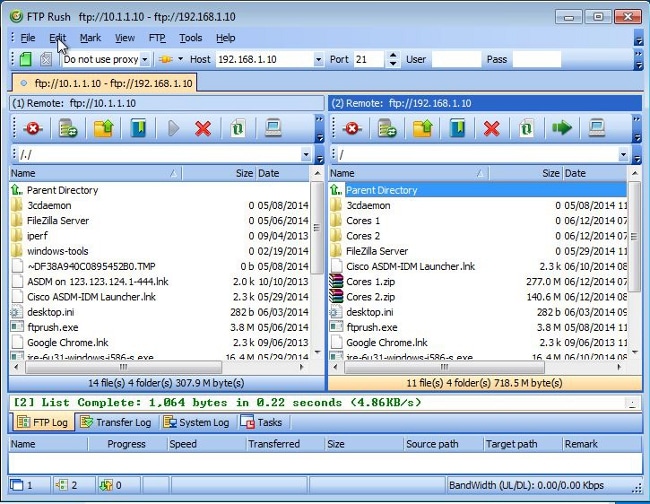650x504 pixels.
Task: Click Parent Directory in left pane
Action: click(62, 190)
